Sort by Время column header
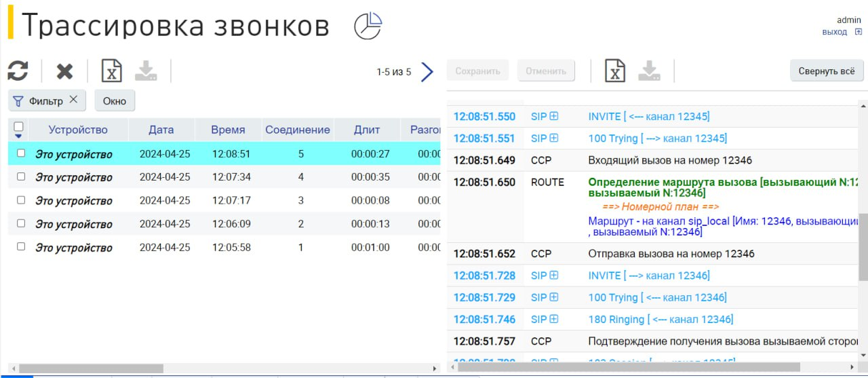868x378 pixels. click(x=228, y=130)
